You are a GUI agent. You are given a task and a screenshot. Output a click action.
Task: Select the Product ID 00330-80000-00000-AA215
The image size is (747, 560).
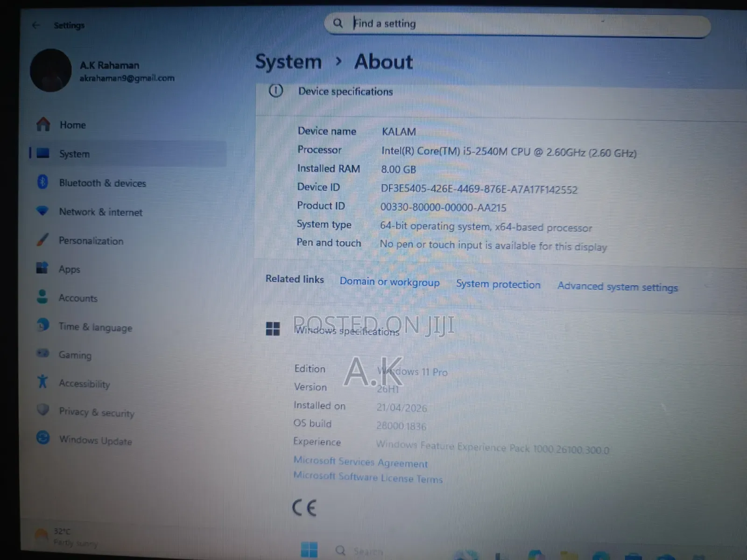(443, 207)
